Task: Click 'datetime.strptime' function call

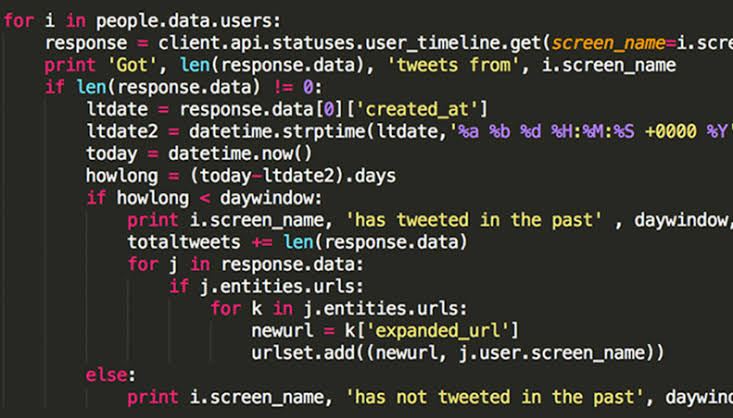Action: pyautogui.click(x=277, y=131)
